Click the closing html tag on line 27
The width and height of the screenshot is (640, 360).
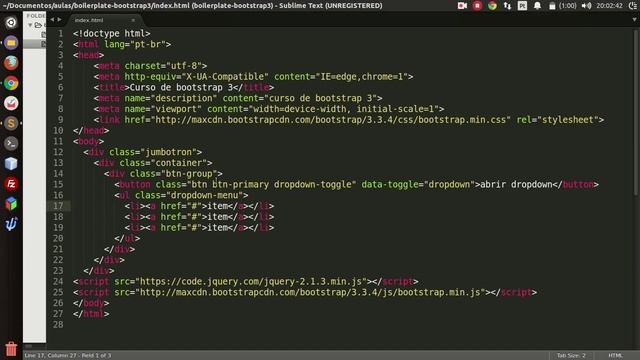(91, 314)
